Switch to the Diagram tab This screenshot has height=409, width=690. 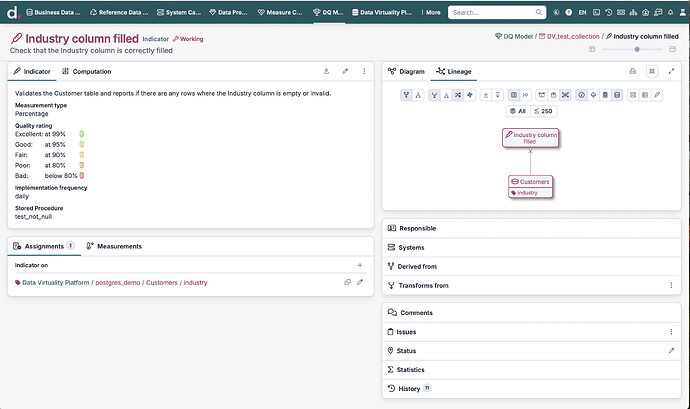pyautogui.click(x=406, y=71)
